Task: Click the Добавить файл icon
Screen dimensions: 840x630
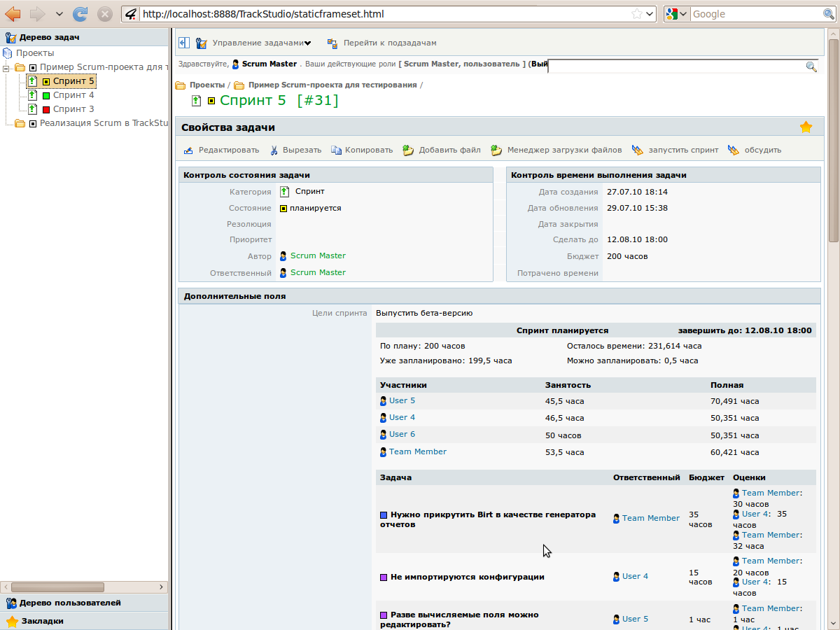Action: pos(409,150)
